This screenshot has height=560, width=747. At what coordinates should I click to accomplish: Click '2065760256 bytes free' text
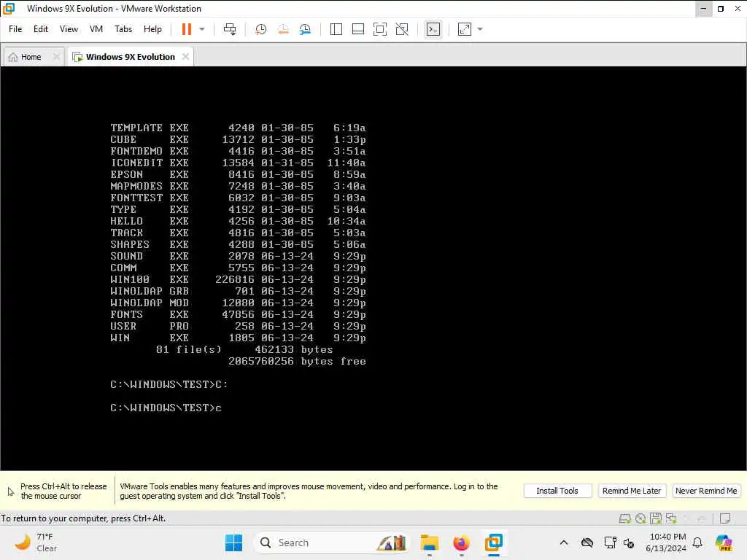click(297, 362)
